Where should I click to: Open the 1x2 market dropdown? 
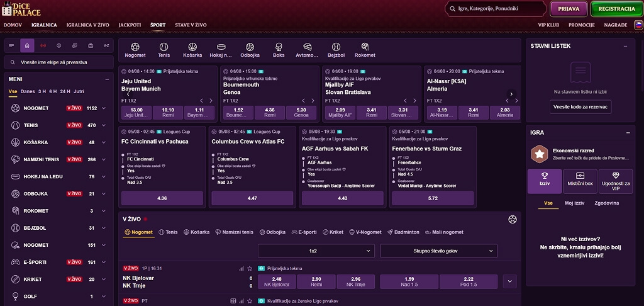[x=316, y=251]
